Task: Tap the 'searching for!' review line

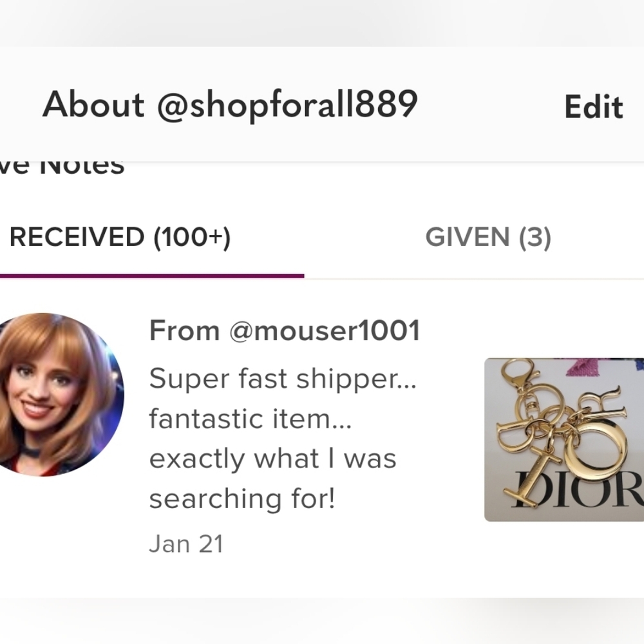Action: (x=242, y=499)
